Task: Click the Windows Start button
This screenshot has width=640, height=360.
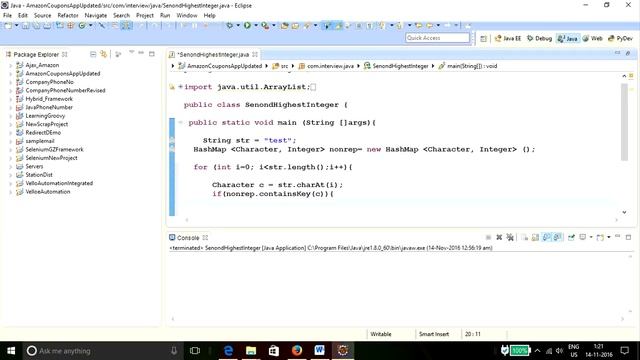Action: coord(11,351)
